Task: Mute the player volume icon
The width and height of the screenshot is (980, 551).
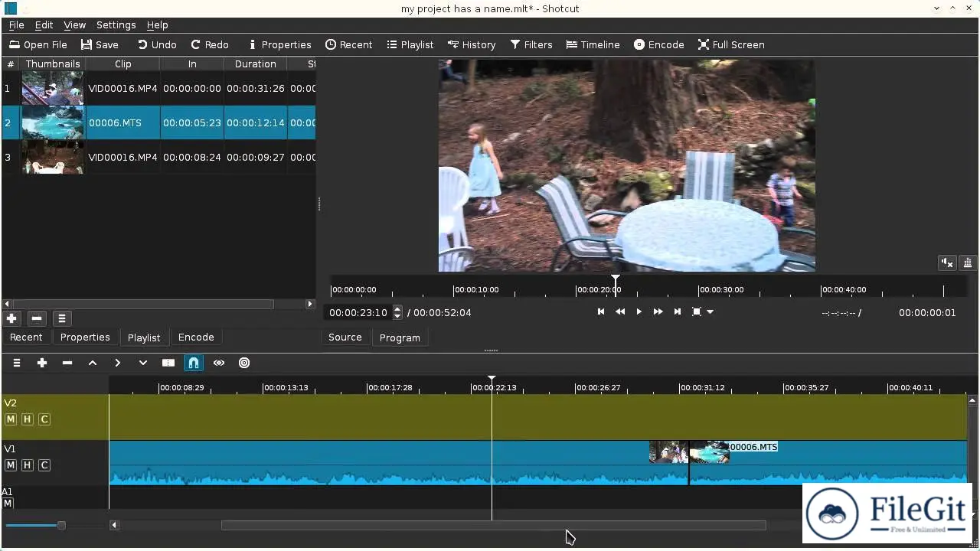Action: 948,263
